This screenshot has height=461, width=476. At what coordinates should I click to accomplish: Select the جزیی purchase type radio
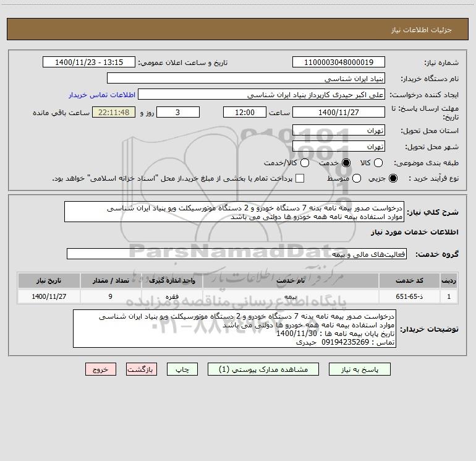tap(393, 178)
